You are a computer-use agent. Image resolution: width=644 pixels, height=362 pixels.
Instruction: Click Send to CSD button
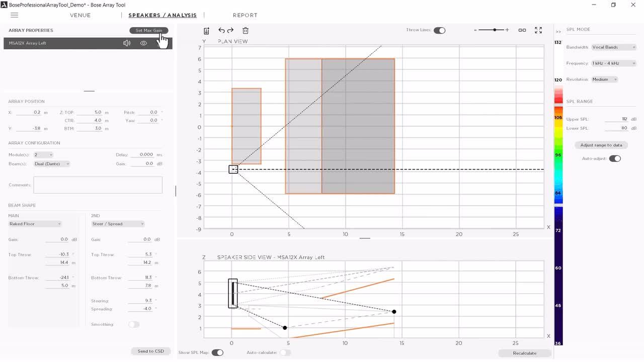pos(151,351)
